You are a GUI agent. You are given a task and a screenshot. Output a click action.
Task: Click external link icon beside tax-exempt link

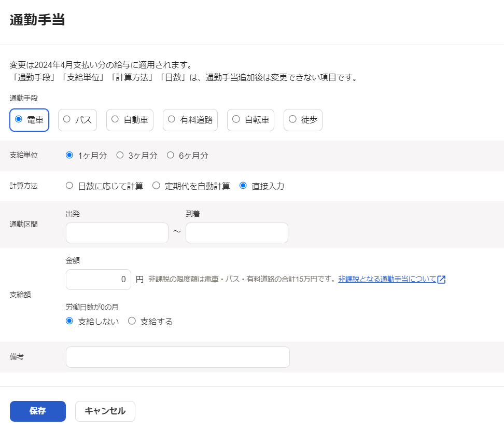441,280
